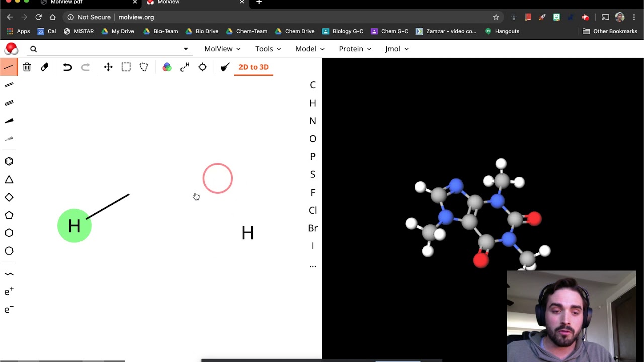Open the Tools menu

pyautogui.click(x=268, y=49)
